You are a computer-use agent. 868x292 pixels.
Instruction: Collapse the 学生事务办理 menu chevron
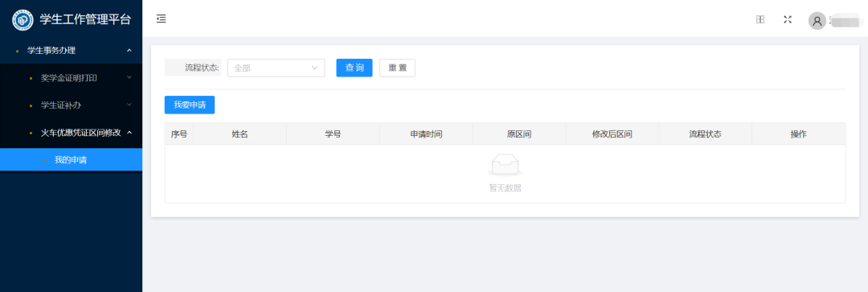129,51
